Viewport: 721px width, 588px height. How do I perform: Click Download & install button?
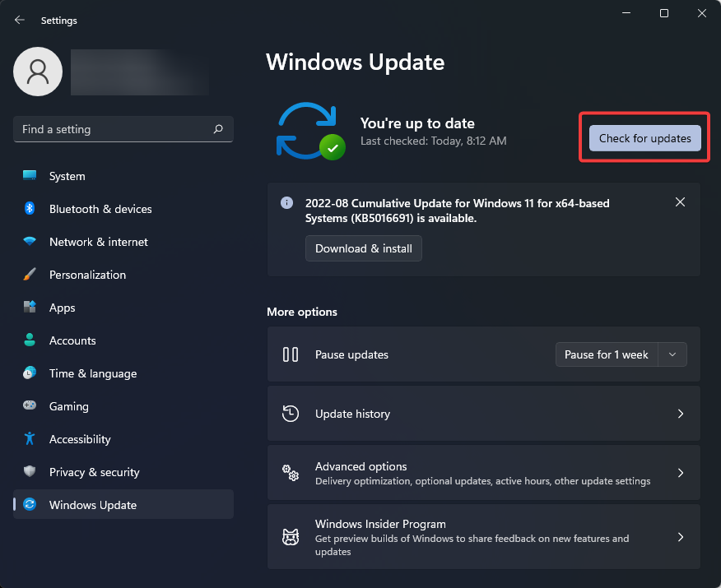[364, 248]
